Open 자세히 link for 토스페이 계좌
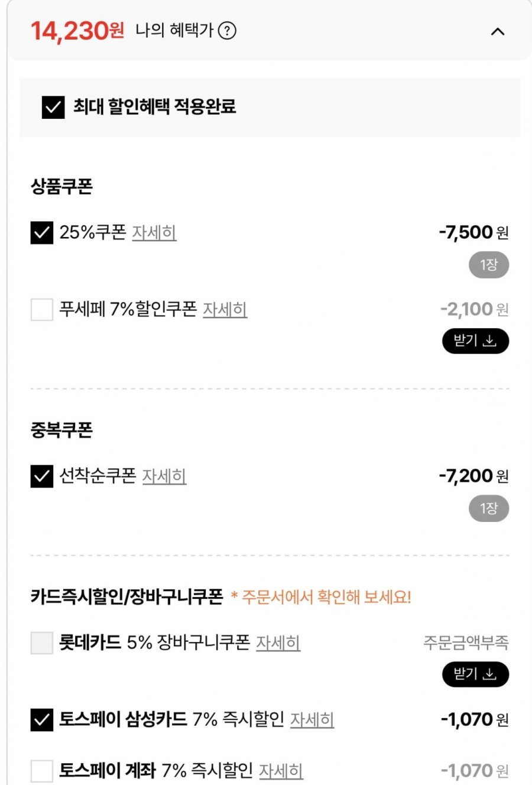The image size is (532, 785). pos(281,771)
